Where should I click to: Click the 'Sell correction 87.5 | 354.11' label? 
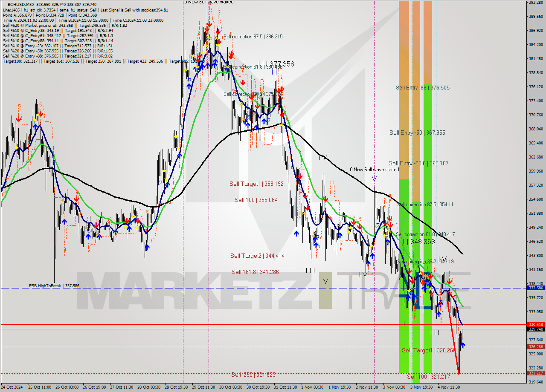pos(425,205)
